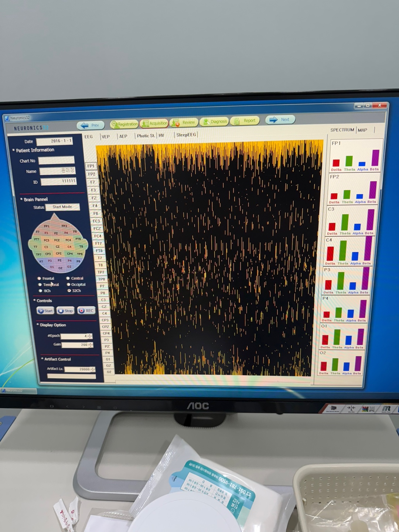The width and height of the screenshot is (399, 532).
Task: Click the FC3 channel label button
Action: pyautogui.click(x=96, y=221)
